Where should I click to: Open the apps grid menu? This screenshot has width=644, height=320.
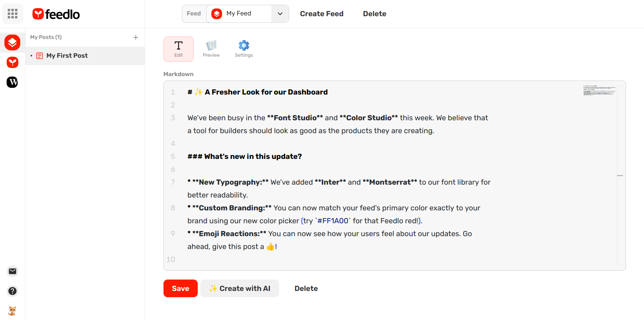13,14
